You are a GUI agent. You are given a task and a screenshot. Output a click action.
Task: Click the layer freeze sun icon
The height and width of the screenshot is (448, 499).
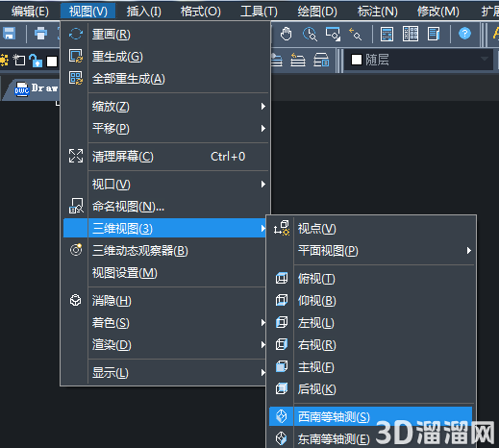tap(4, 61)
